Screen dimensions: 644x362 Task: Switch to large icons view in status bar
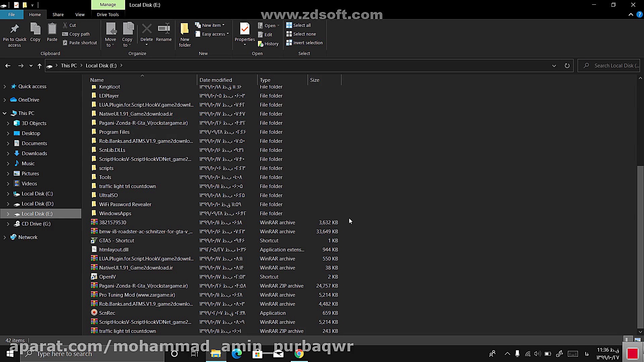pos(637,340)
